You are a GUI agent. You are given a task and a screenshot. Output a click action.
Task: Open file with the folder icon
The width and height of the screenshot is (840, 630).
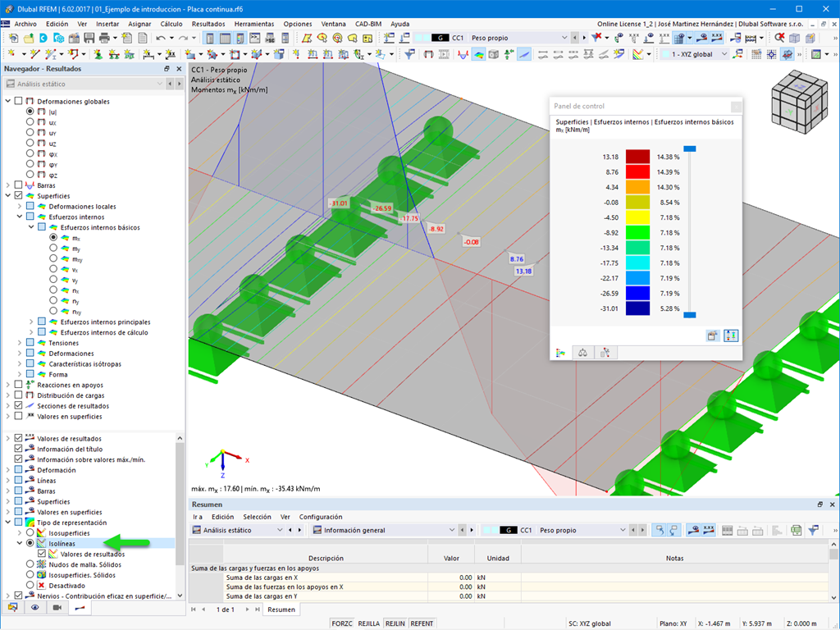[x=29, y=38]
